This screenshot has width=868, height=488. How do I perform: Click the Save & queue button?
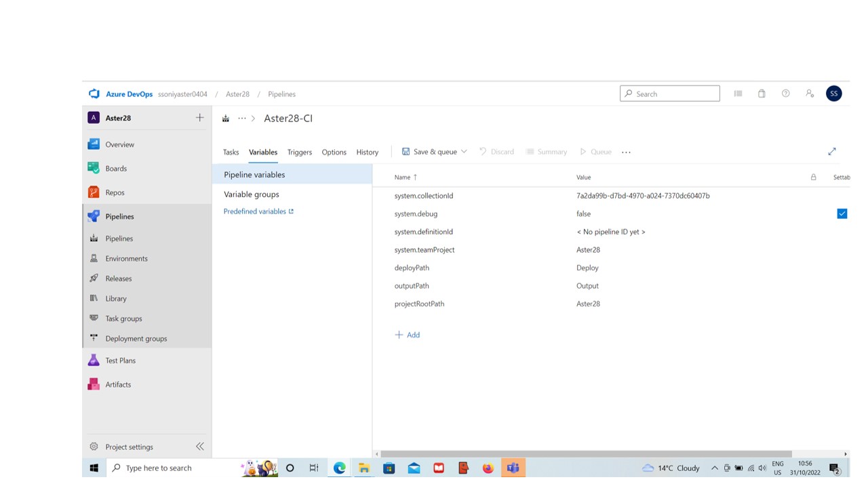[x=429, y=152]
